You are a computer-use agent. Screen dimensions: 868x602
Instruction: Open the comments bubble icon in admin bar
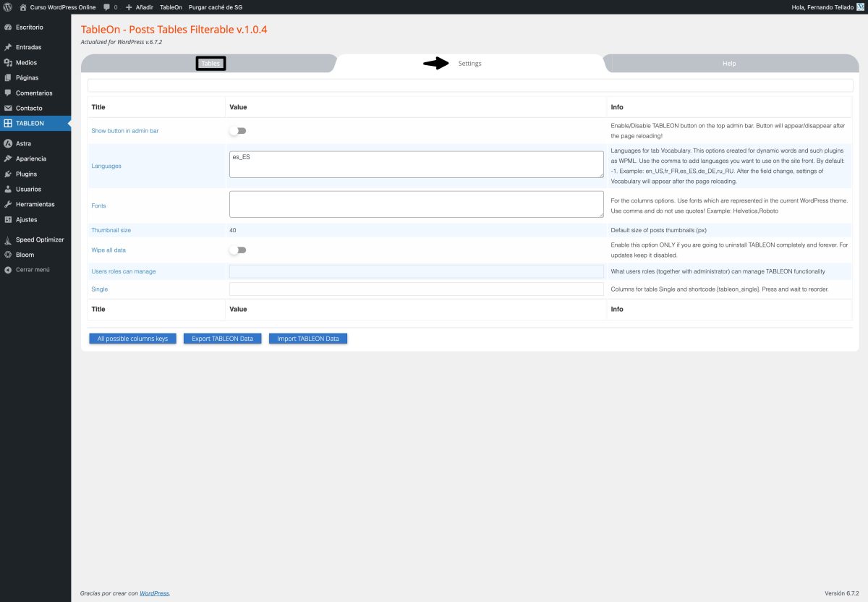point(108,7)
